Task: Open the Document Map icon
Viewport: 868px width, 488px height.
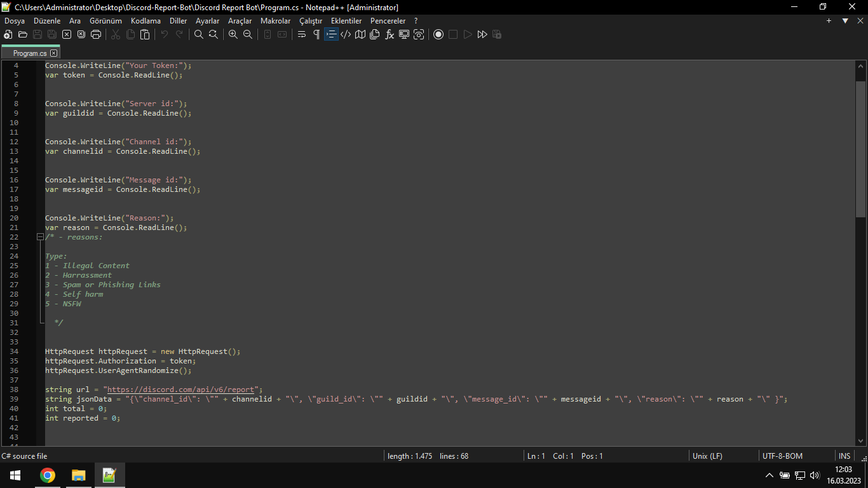Action: click(360, 34)
